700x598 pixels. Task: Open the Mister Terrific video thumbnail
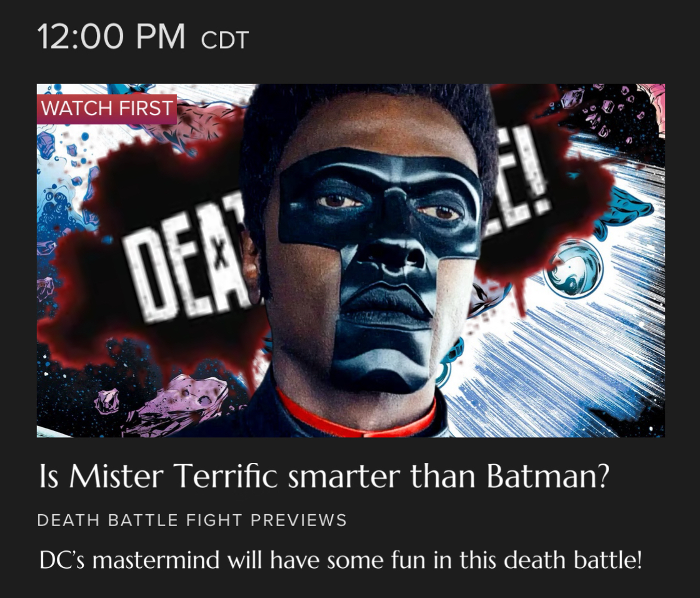tap(351, 261)
